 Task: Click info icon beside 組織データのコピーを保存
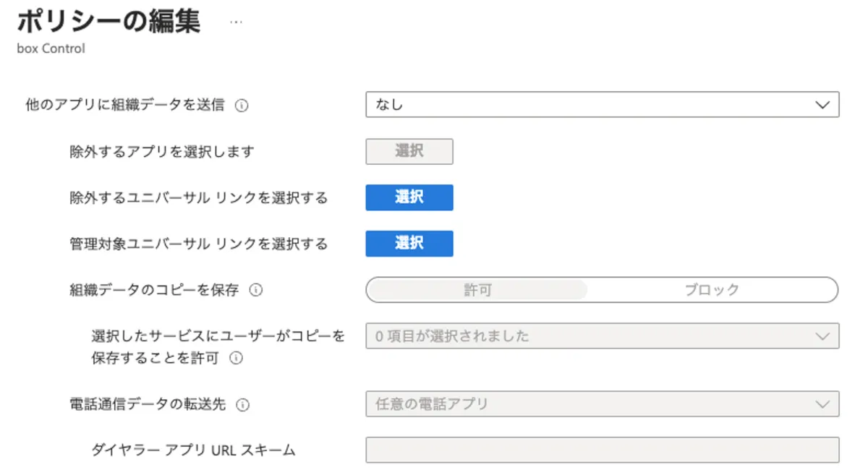point(255,290)
